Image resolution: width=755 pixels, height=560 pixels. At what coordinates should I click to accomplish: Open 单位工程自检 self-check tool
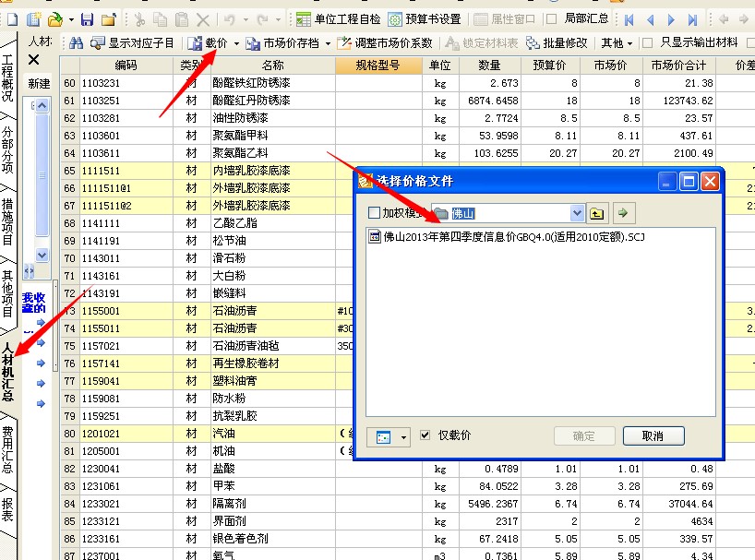[338, 19]
